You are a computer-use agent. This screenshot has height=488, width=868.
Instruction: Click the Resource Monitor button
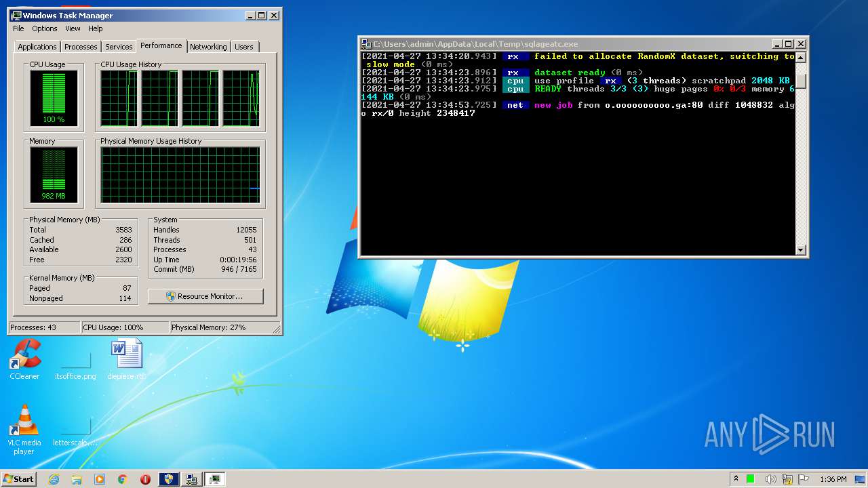point(205,296)
